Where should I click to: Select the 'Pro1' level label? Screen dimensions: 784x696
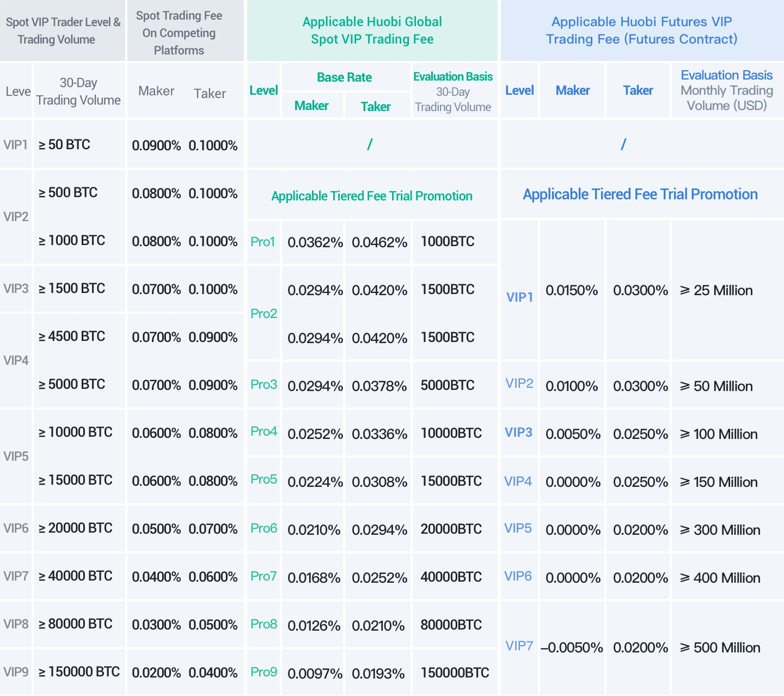point(263,242)
